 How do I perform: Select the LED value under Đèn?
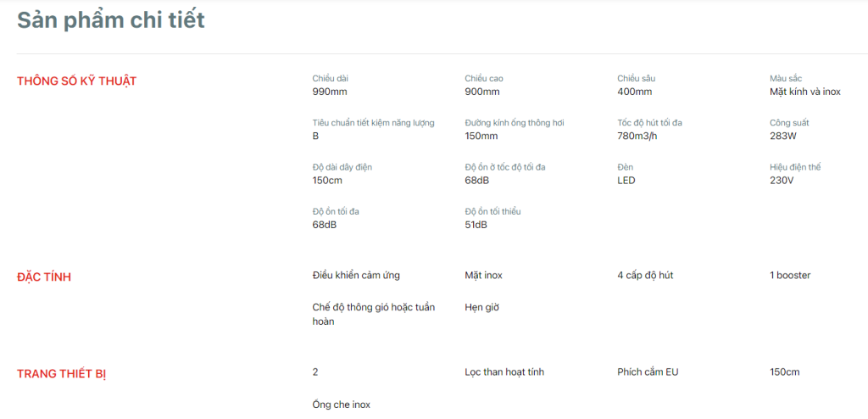[626, 180]
